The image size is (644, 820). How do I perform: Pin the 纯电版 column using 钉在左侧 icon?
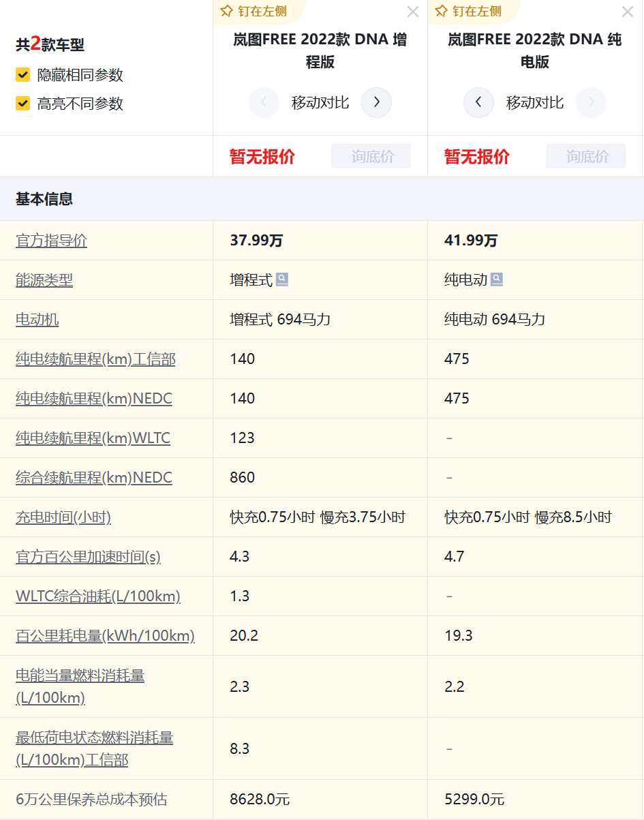467,12
